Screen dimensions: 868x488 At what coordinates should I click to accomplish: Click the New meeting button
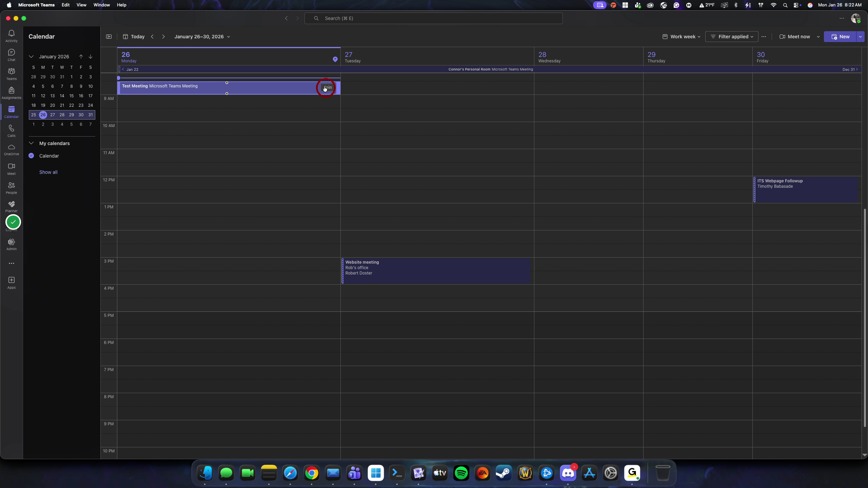[x=840, y=37]
